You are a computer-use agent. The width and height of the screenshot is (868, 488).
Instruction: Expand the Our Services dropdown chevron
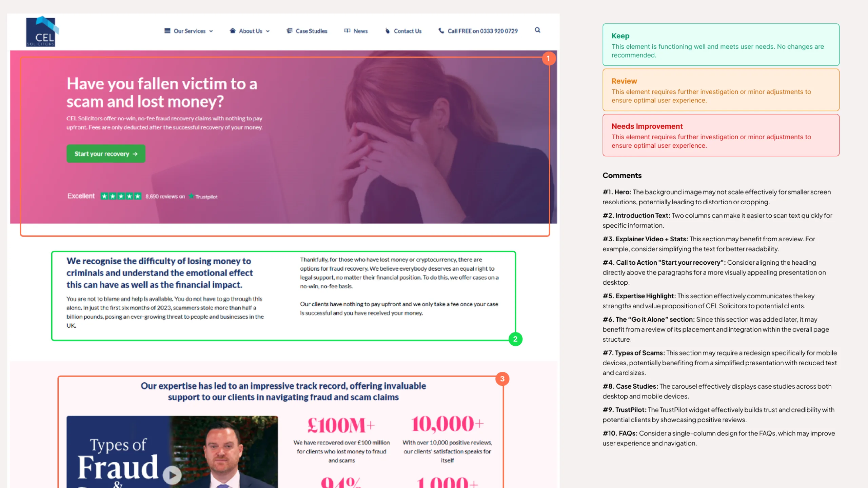coord(211,31)
